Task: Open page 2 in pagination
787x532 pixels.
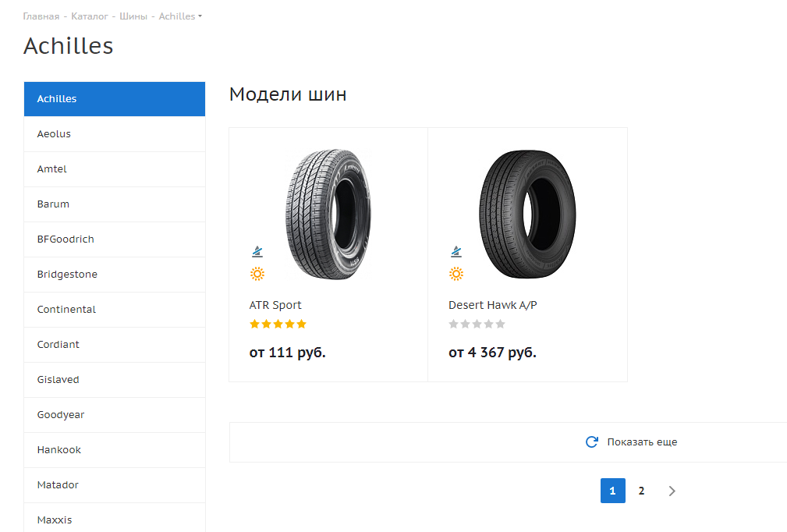Action: pos(641,491)
